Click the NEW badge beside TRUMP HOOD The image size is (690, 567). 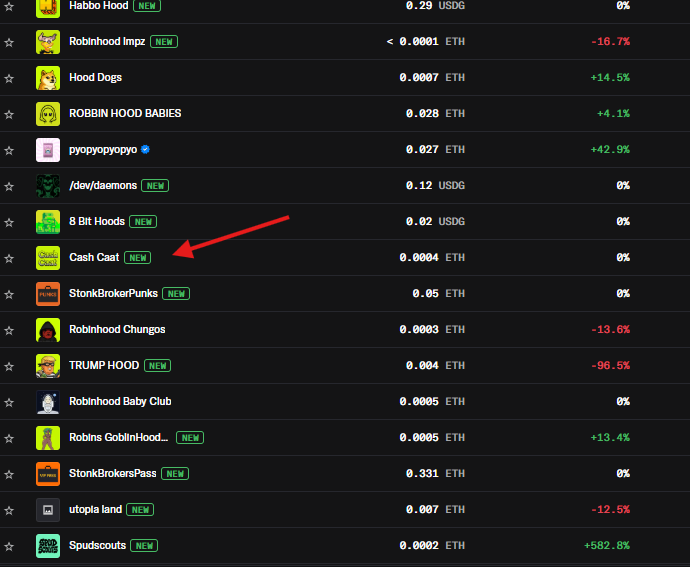(158, 366)
